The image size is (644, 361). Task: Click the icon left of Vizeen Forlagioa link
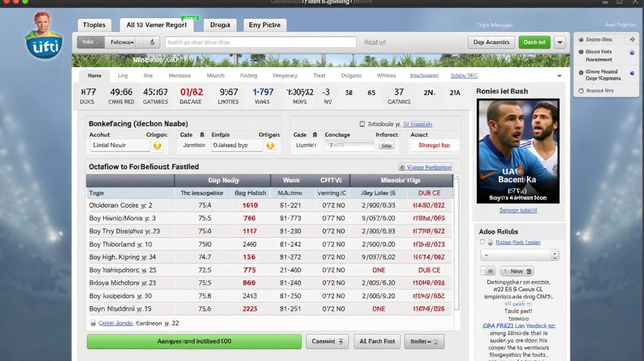[402, 167]
